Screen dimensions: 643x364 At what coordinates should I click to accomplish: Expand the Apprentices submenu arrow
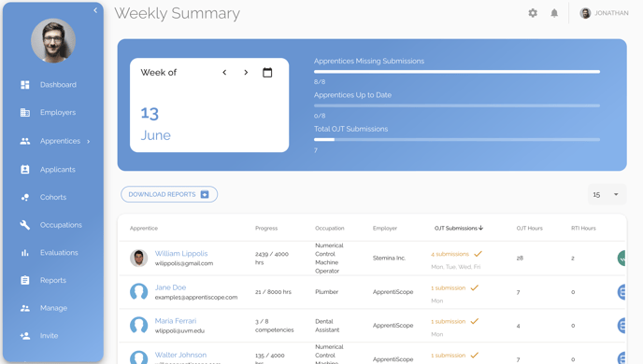point(88,141)
